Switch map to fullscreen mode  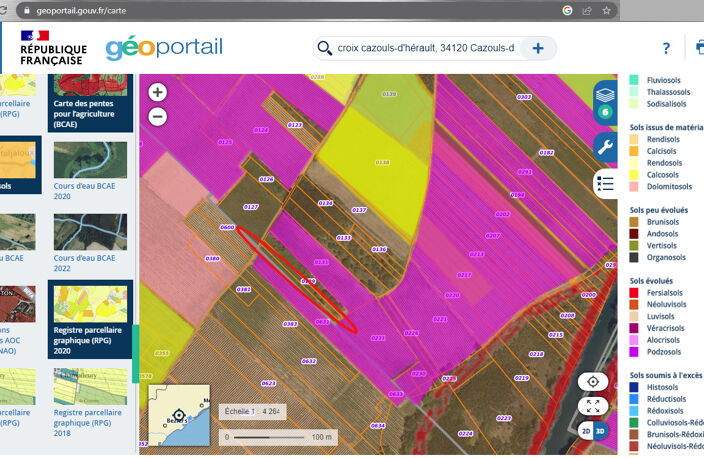click(593, 406)
